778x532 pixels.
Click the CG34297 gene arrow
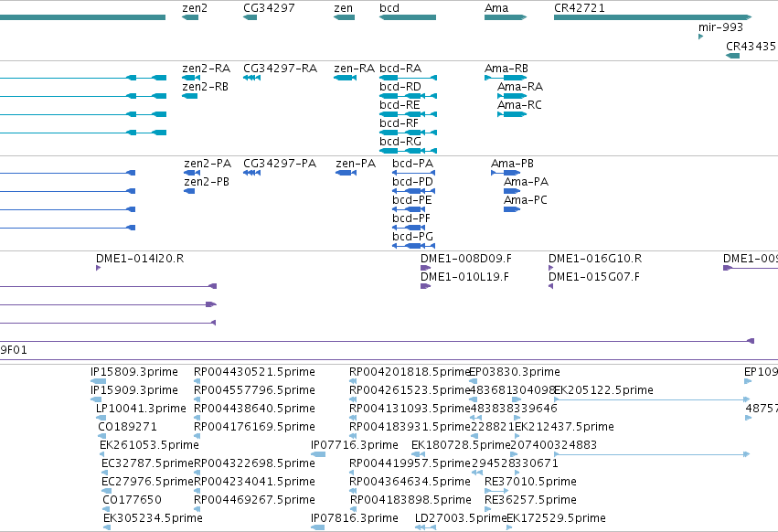pyautogui.click(x=250, y=17)
